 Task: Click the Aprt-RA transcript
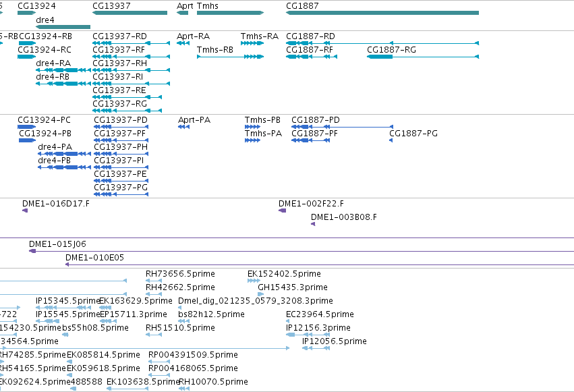click(183, 43)
